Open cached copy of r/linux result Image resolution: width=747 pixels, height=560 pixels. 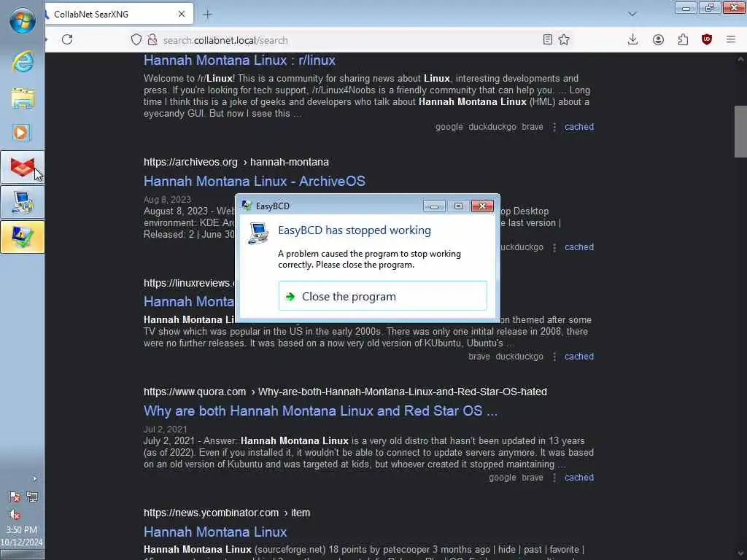[578, 127]
